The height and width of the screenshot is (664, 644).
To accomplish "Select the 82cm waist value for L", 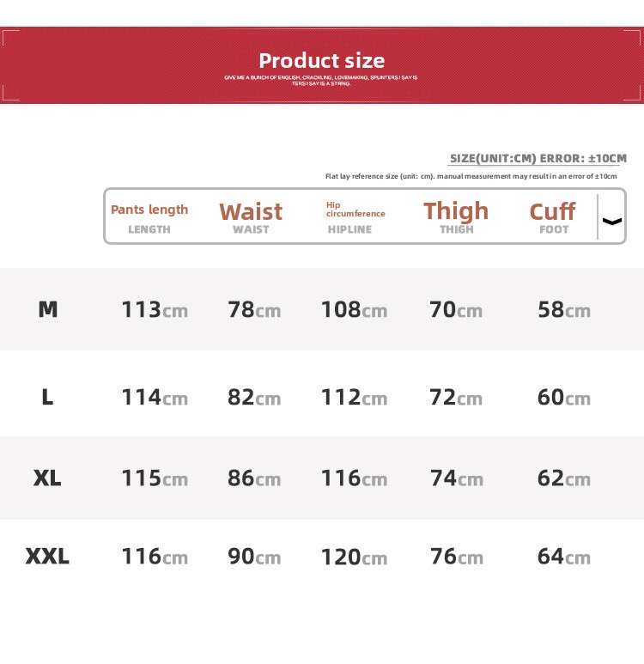I will [254, 397].
